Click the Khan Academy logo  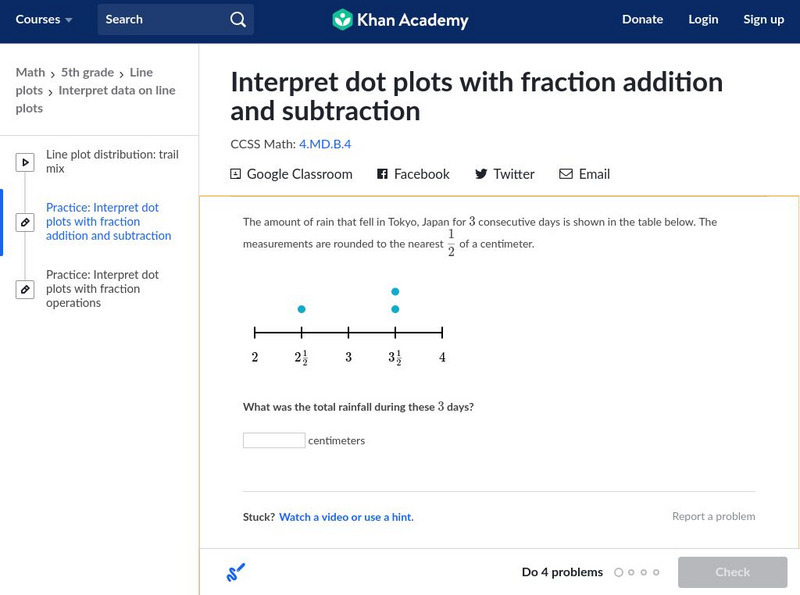(400, 20)
